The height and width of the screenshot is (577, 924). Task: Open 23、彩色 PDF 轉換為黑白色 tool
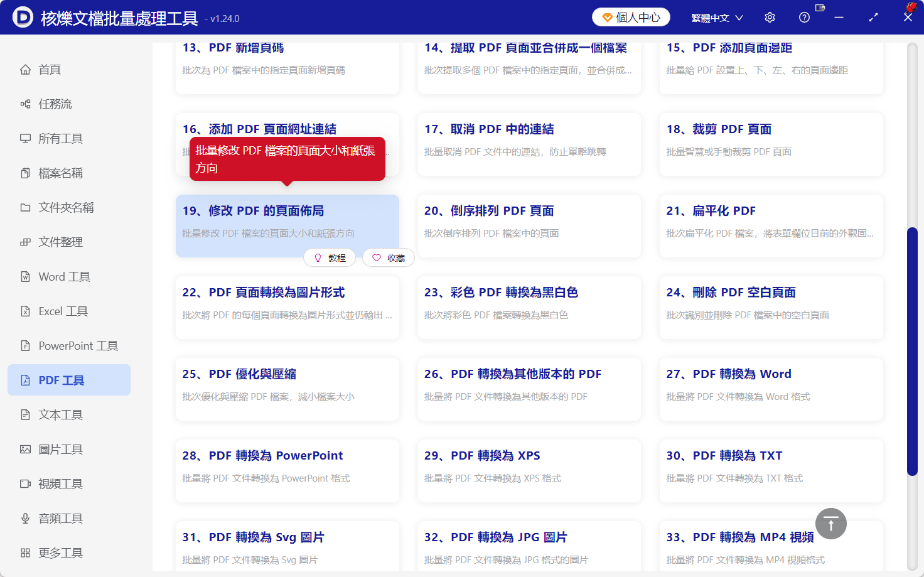point(529,308)
